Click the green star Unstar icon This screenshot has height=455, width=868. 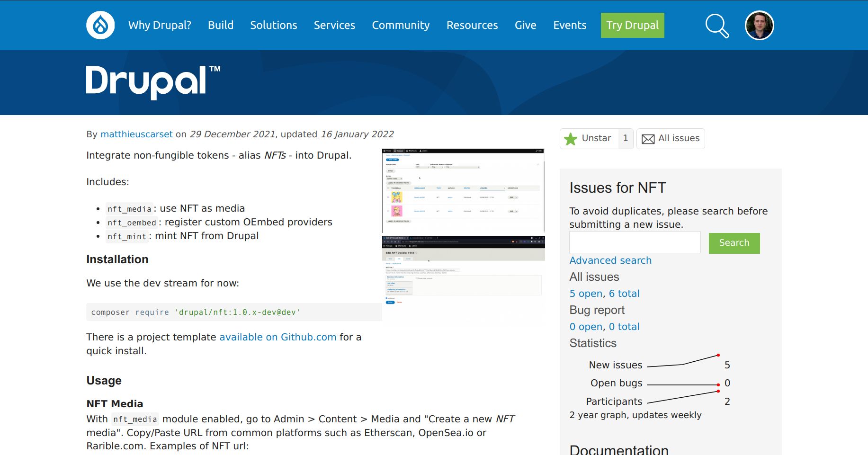(x=571, y=139)
